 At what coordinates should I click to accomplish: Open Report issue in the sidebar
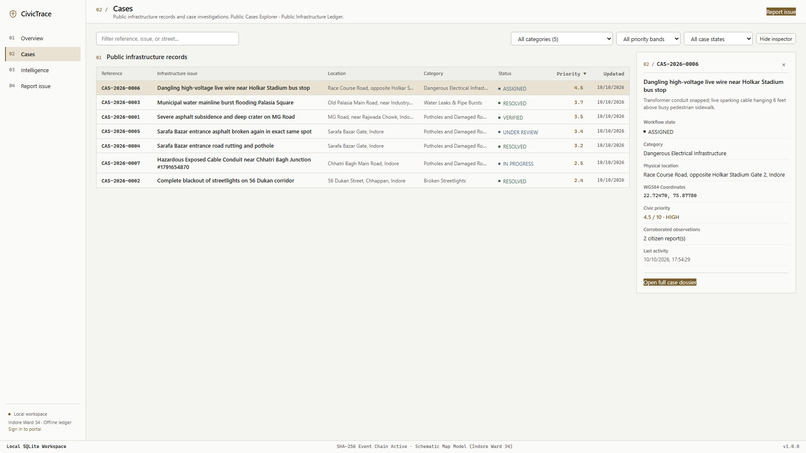[43, 86]
